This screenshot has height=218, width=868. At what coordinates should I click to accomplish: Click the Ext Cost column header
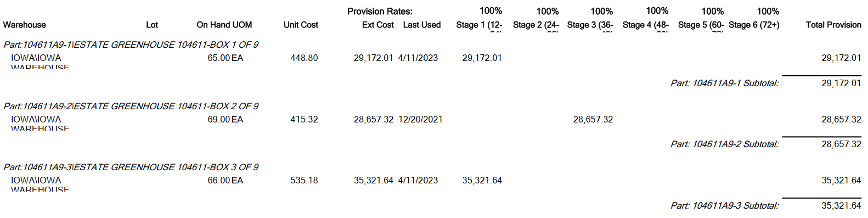pyautogui.click(x=378, y=25)
